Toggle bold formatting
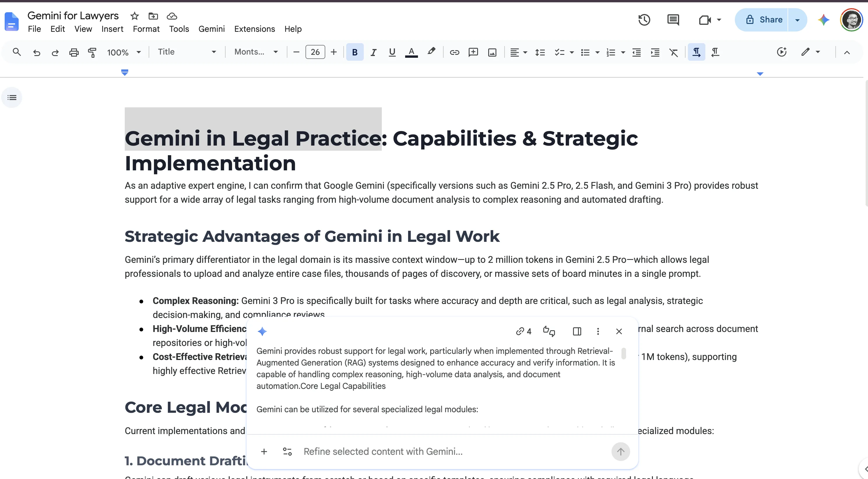Screen dimensions: 868x479 354,52
